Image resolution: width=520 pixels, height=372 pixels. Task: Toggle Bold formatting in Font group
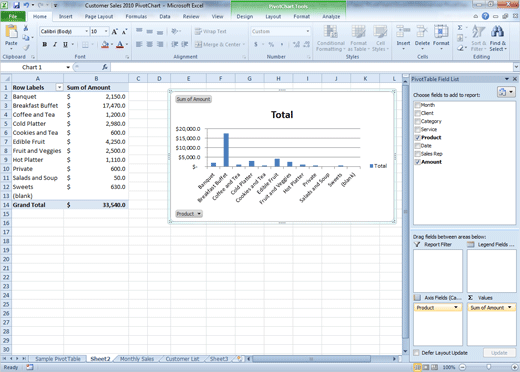pyautogui.click(x=45, y=44)
